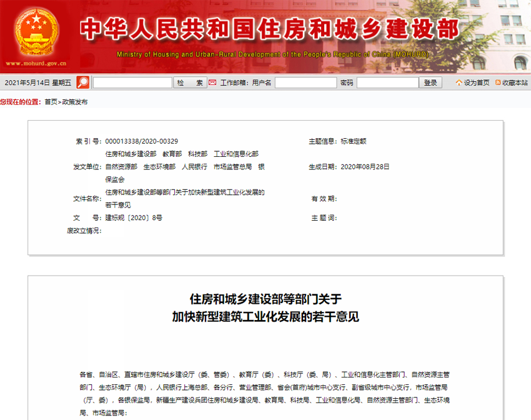The image size is (531, 420).
Task: Click the 检索 search button
Action: (x=190, y=82)
